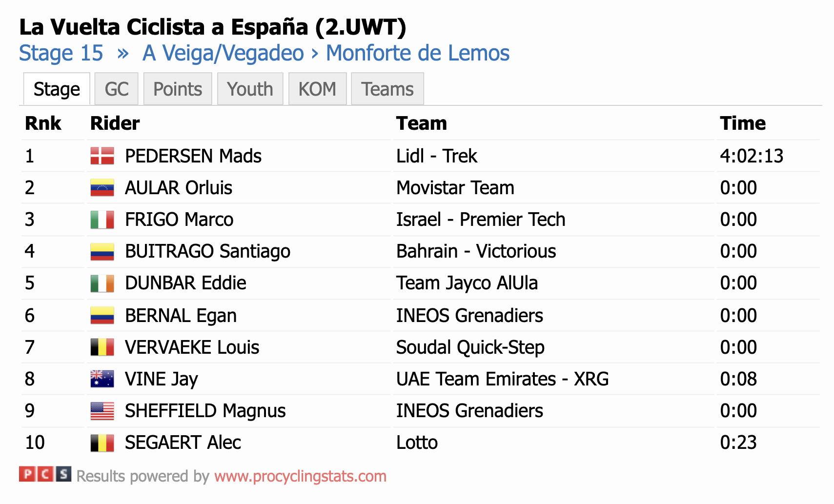Click the Colombia flag beside BUITRAGO Santiago

102,251
